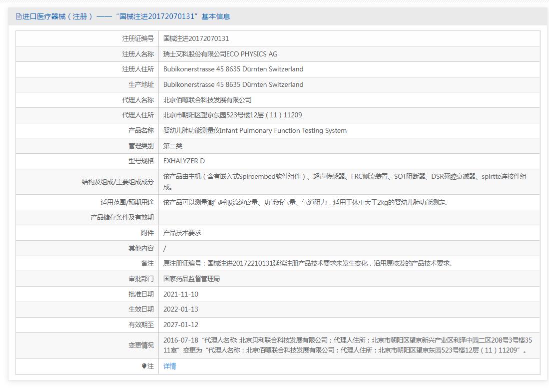The image size is (549, 392).
Task: Select management class 第二类
Action: click(173, 146)
